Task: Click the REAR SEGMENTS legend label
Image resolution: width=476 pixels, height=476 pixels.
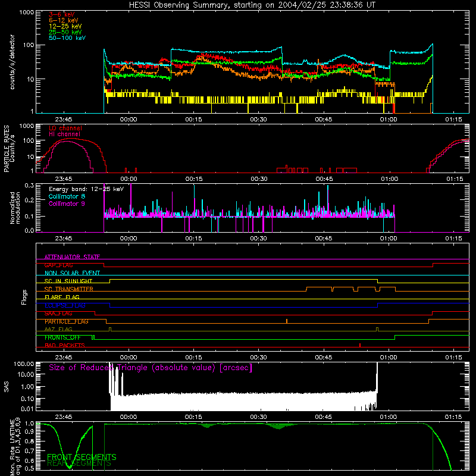Action: 79,464
